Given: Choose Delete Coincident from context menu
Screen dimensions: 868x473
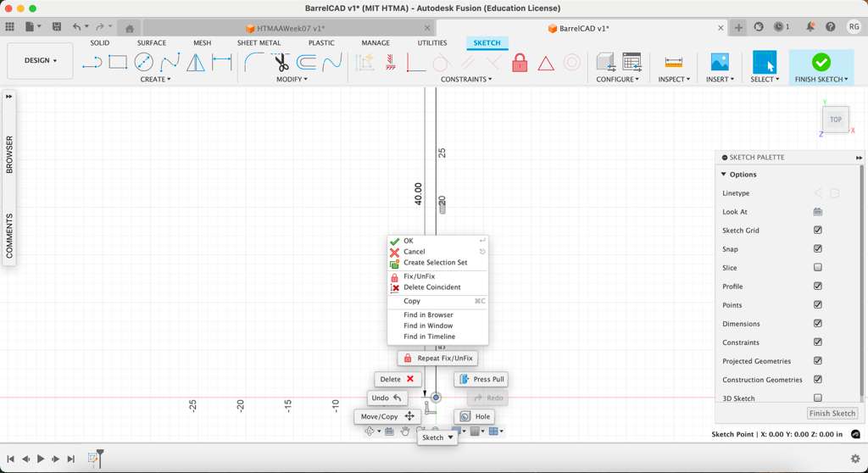Looking at the screenshot, I should (431, 287).
